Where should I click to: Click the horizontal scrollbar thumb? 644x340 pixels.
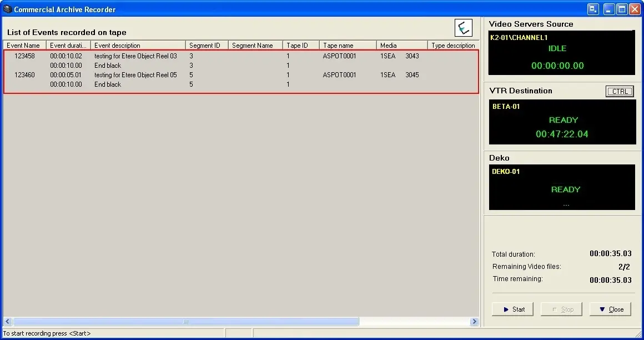pos(185,322)
